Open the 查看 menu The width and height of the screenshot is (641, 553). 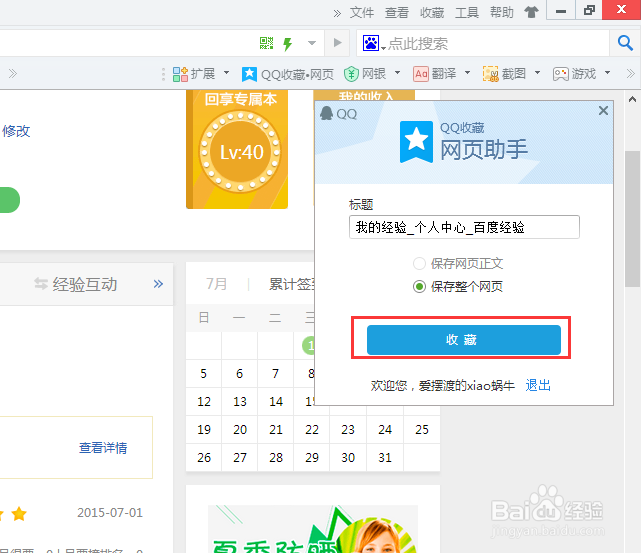coord(397,12)
